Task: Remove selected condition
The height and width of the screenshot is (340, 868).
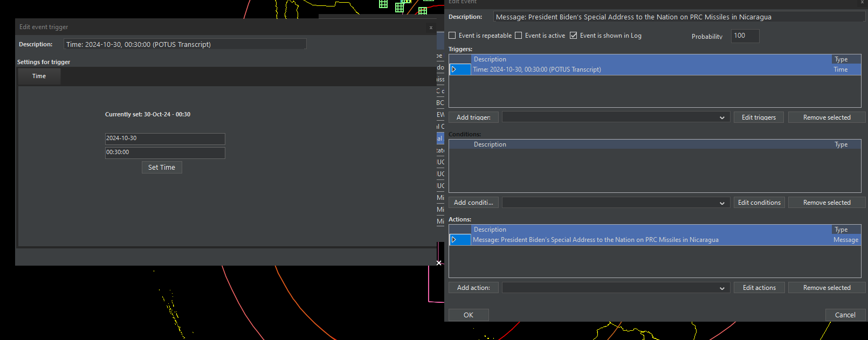Action: coord(826,203)
